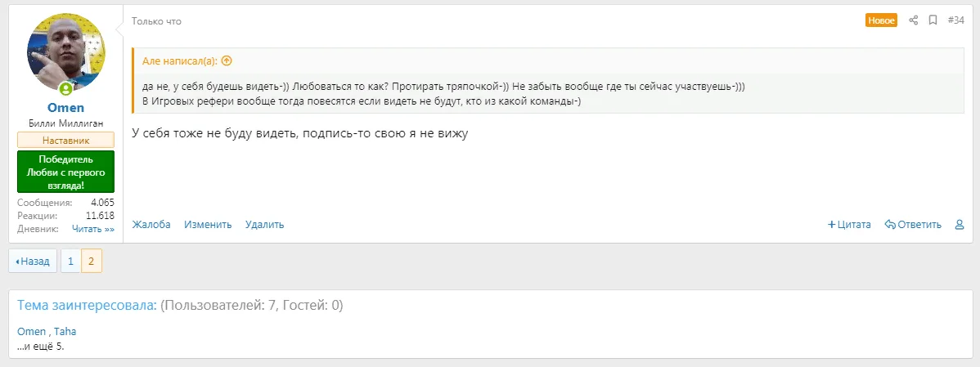980x367 pixels.
Task: Report the post with Жалоба
Action: pos(151,225)
